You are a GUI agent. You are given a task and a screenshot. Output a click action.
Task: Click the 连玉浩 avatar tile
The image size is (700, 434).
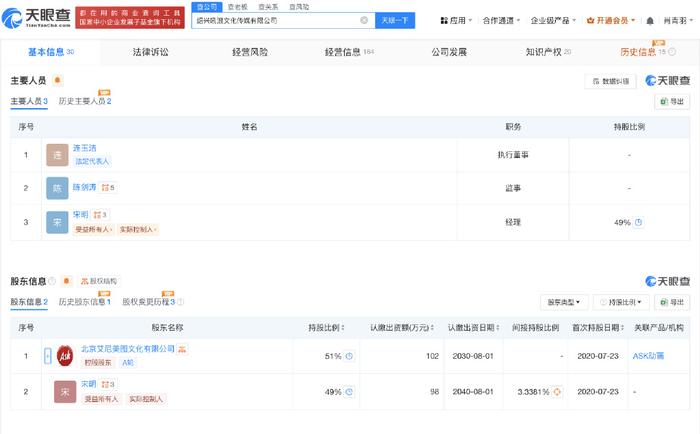click(57, 155)
